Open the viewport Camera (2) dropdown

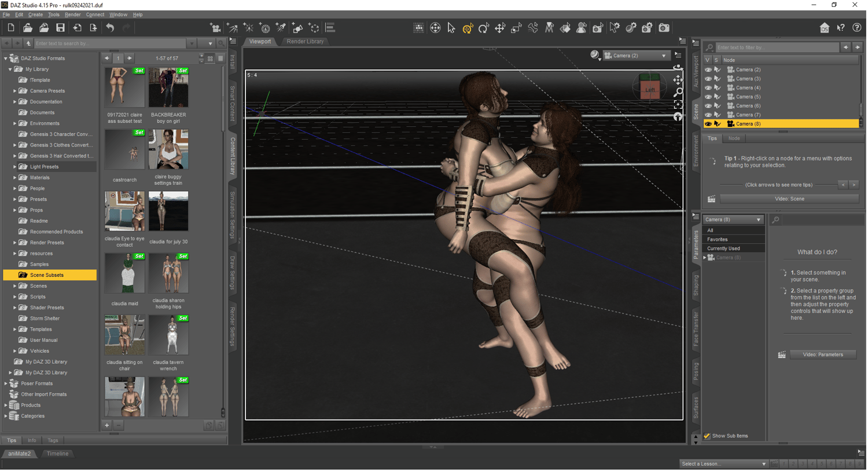tap(636, 56)
